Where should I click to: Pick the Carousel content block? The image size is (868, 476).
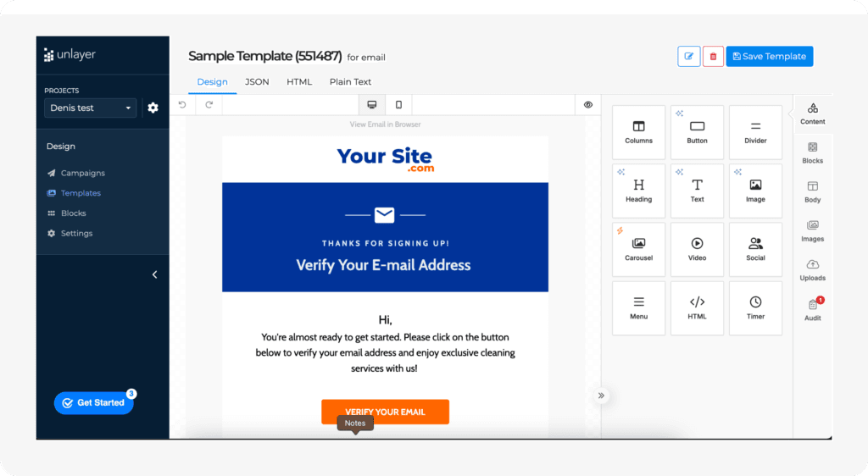(x=638, y=249)
